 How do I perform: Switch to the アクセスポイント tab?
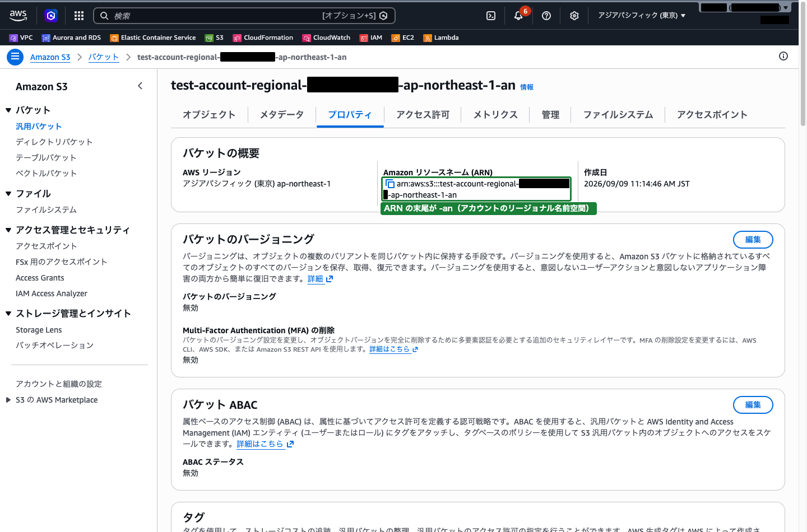coord(712,115)
